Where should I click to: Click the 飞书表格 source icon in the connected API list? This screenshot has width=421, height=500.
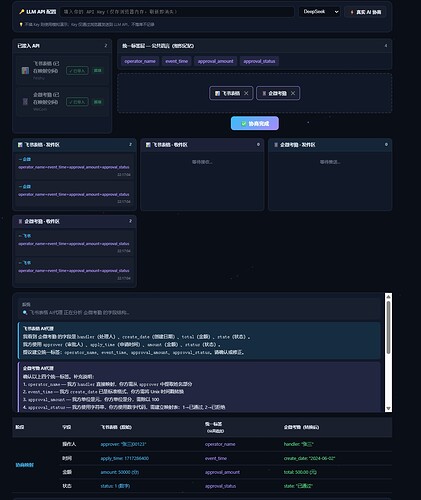(x=25, y=70)
